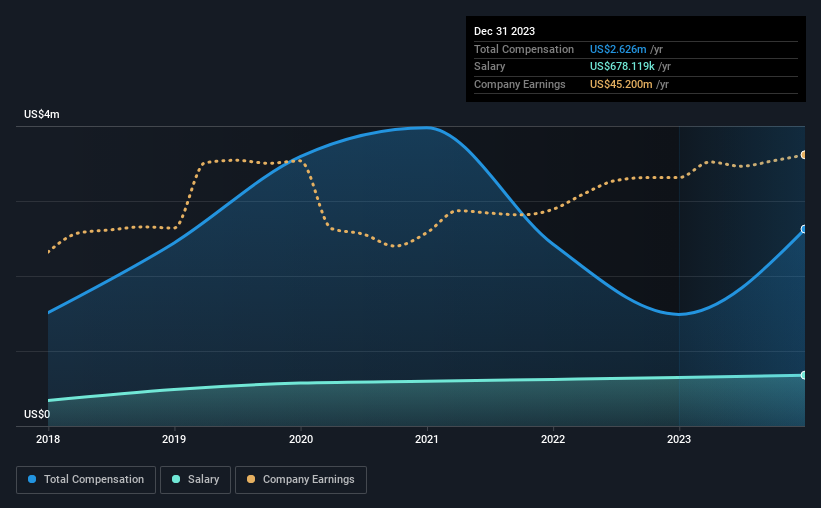821x508 pixels.
Task: Toggle the Salary legend button
Action: pos(195,480)
